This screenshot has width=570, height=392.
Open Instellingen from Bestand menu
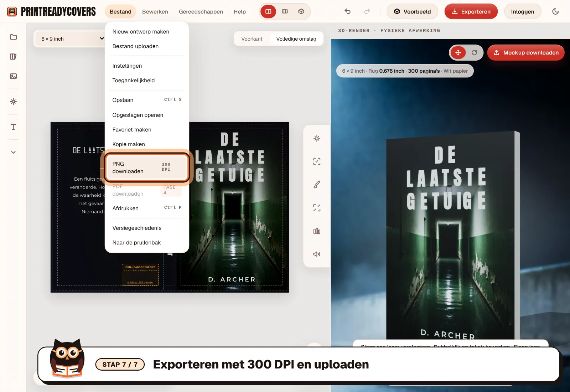point(147,66)
